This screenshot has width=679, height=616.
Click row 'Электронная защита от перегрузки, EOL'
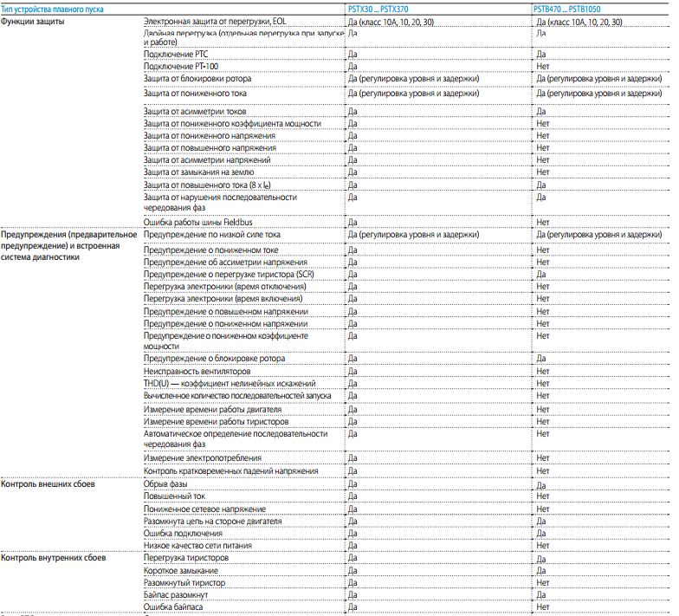[215, 21]
